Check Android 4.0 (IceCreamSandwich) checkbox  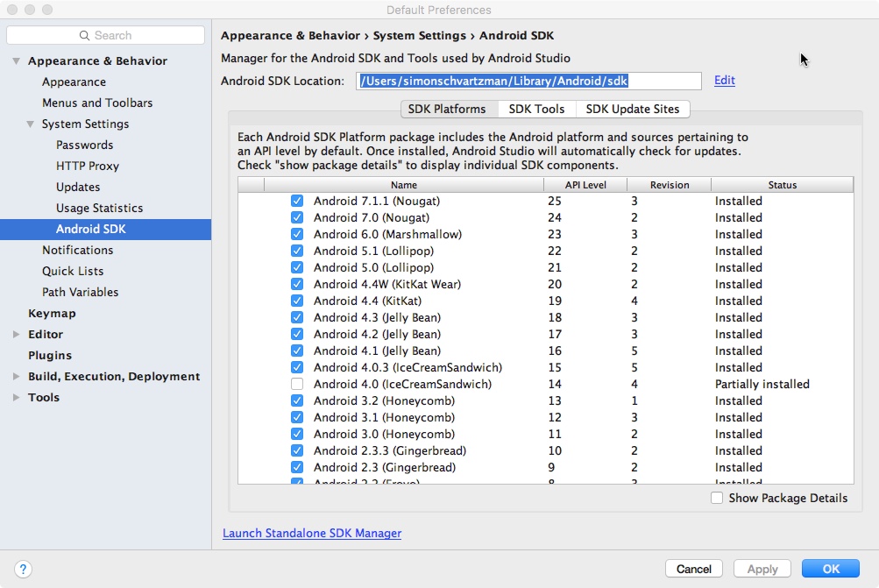[x=297, y=384]
